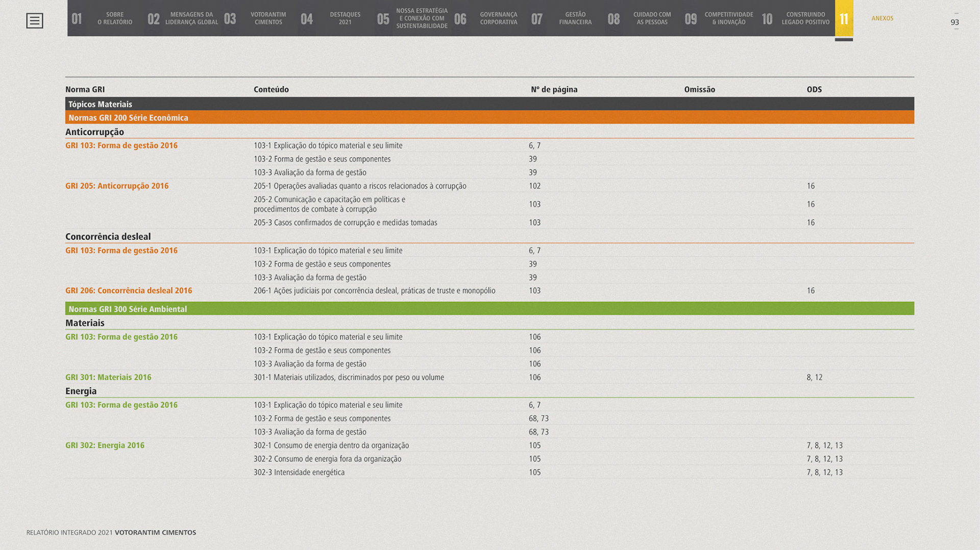
Task: Click the Materiais section heading
Action: (85, 323)
